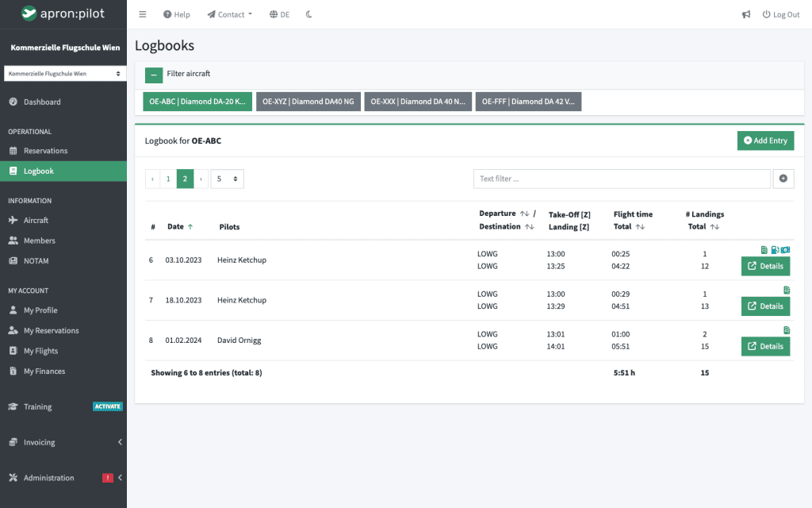Open document icon for entry 7
812x508 pixels.
[787, 290]
